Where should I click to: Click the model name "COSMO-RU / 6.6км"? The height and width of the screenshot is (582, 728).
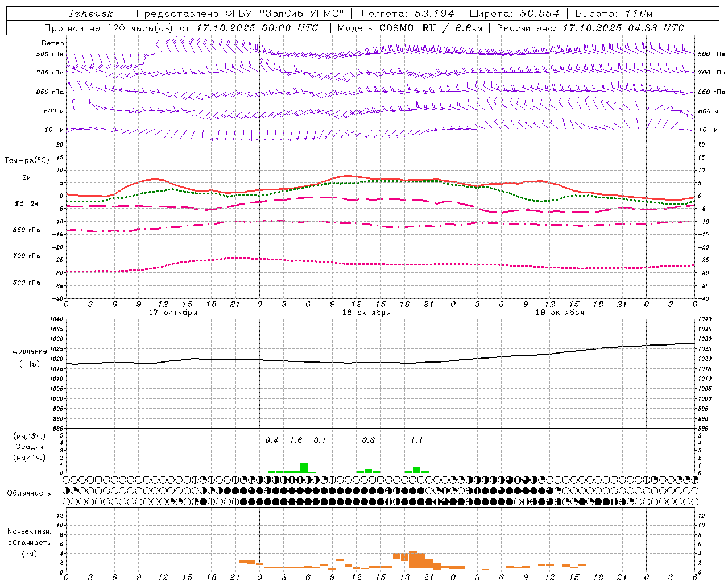click(x=431, y=28)
